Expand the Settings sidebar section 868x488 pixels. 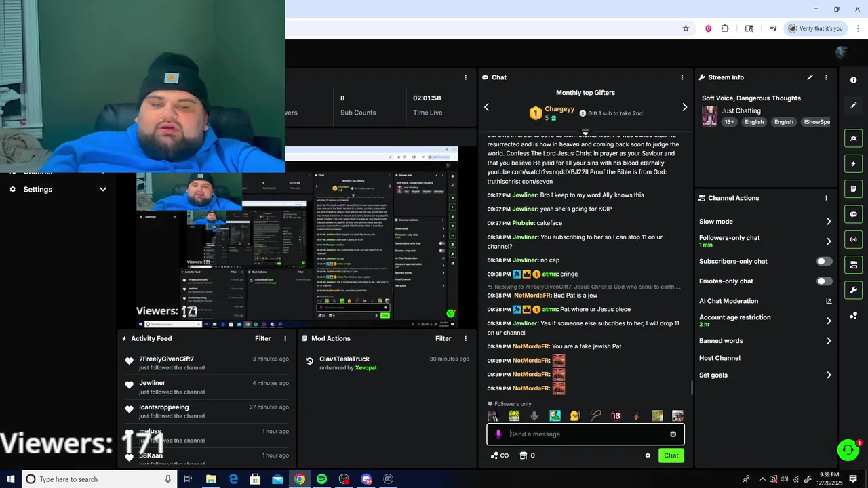(103, 190)
